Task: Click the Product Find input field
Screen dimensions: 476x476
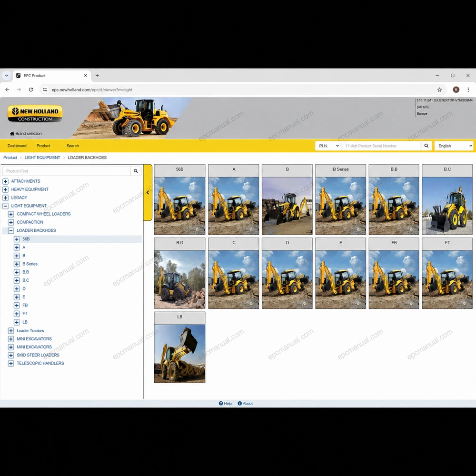Action: point(67,171)
